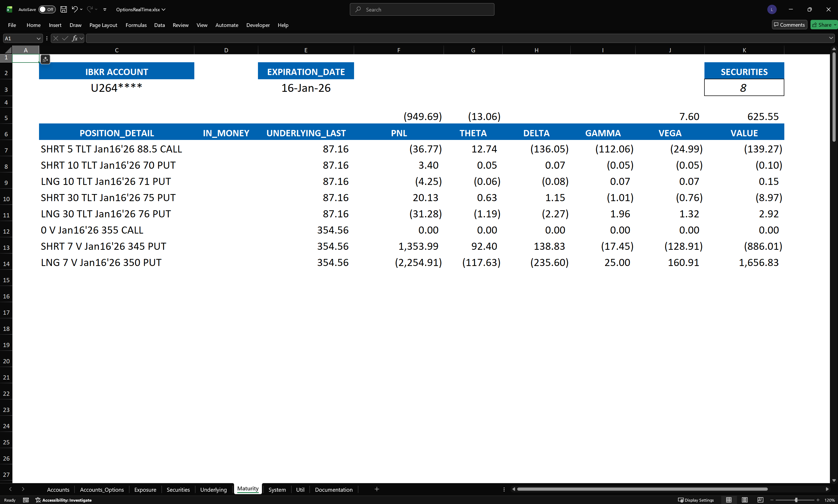Open the Name Box dropdown
The height and width of the screenshot is (504, 838).
38,38
